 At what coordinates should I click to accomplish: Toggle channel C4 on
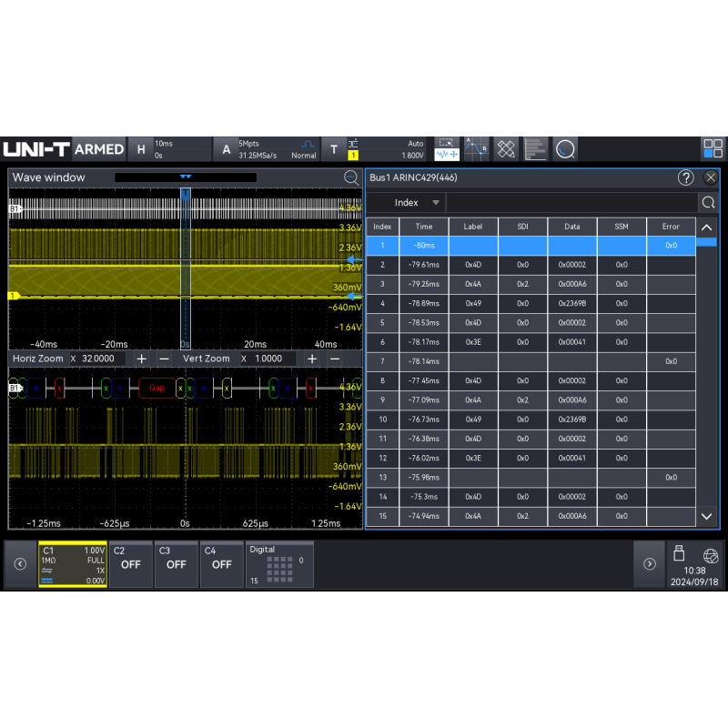coord(221,564)
